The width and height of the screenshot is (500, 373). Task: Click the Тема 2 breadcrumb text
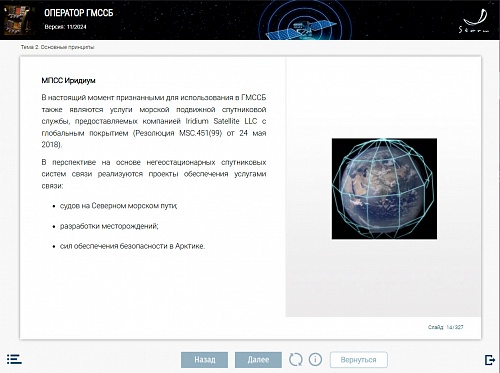[x=57, y=47]
